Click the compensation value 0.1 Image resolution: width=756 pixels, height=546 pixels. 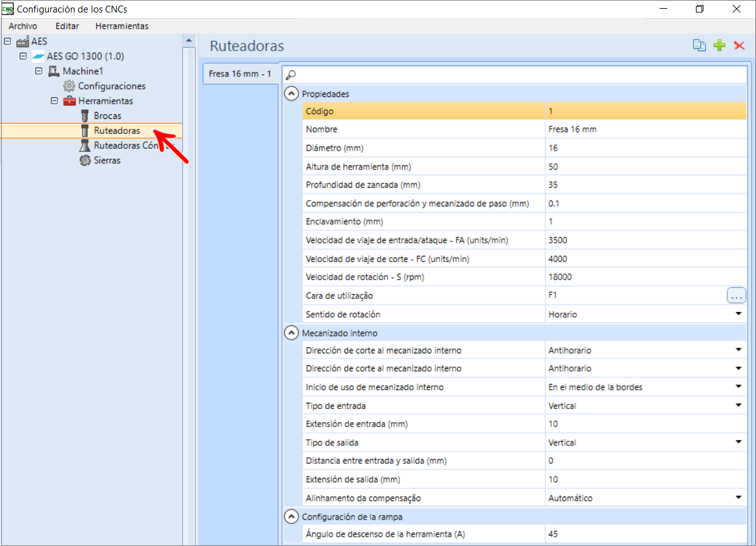click(646, 203)
